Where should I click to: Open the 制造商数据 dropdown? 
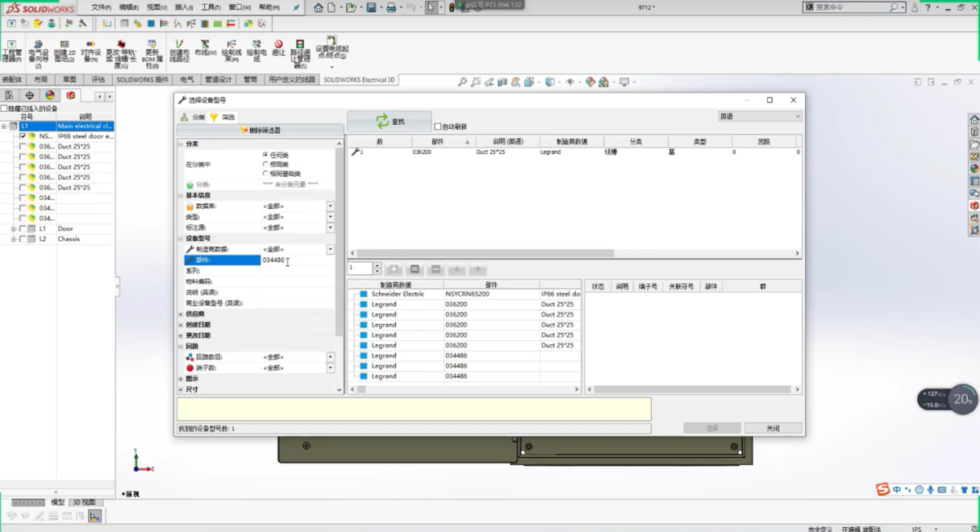tap(331, 249)
